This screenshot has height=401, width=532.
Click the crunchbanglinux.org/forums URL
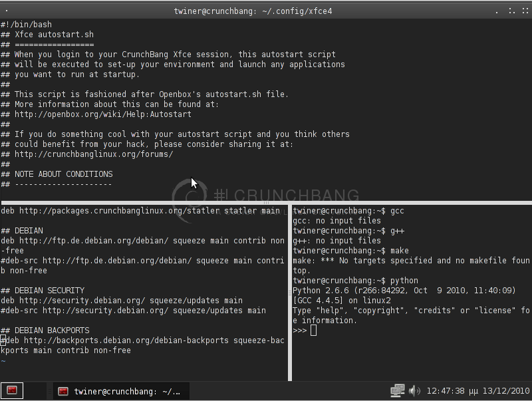click(94, 154)
